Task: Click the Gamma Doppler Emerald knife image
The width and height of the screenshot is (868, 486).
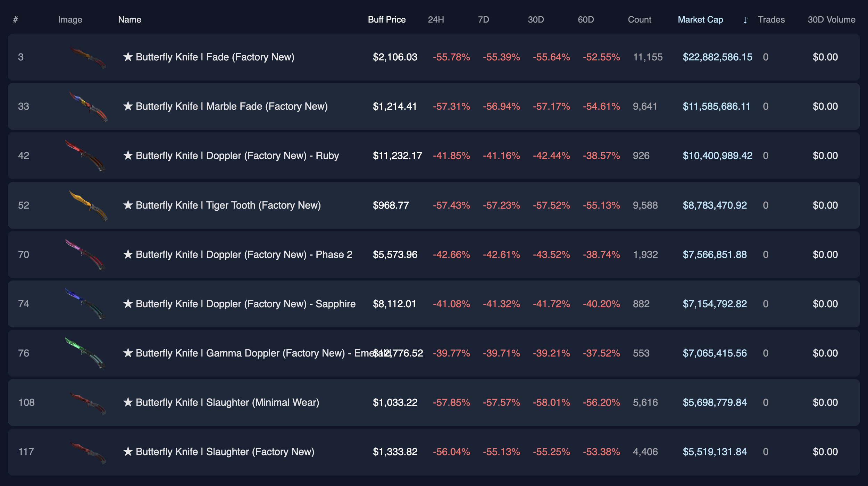Action: (x=85, y=353)
